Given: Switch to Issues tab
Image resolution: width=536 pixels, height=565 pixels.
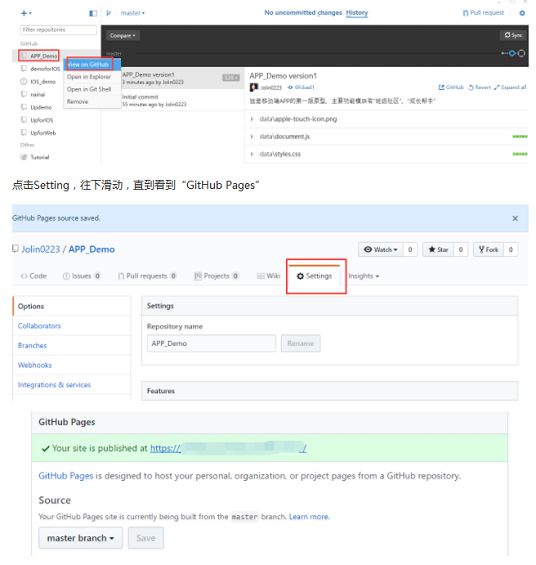Looking at the screenshot, I should [81, 276].
